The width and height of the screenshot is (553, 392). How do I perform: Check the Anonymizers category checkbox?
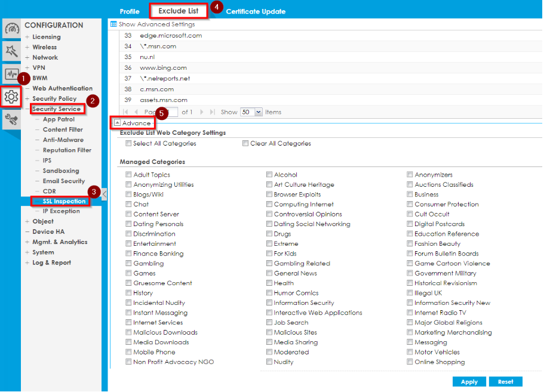pyautogui.click(x=410, y=175)
